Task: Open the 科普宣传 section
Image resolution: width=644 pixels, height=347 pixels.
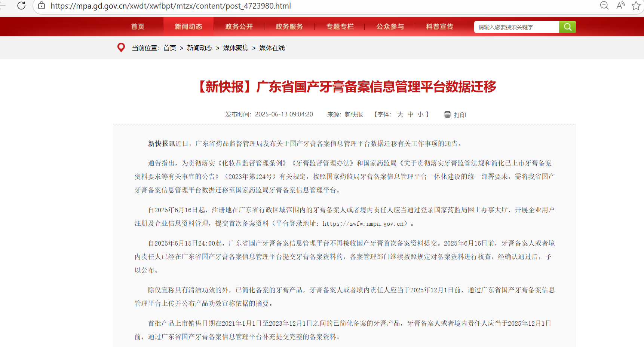Action: point(439,26)
